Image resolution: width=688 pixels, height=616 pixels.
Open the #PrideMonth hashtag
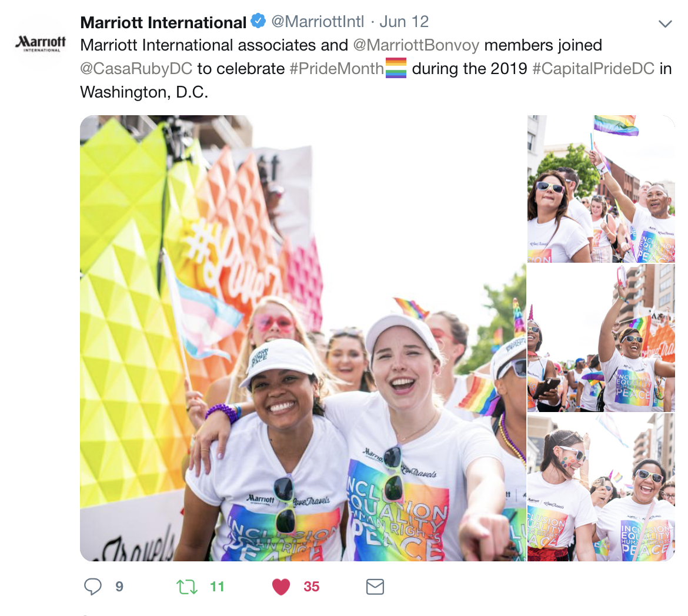(x=336, y=68)
